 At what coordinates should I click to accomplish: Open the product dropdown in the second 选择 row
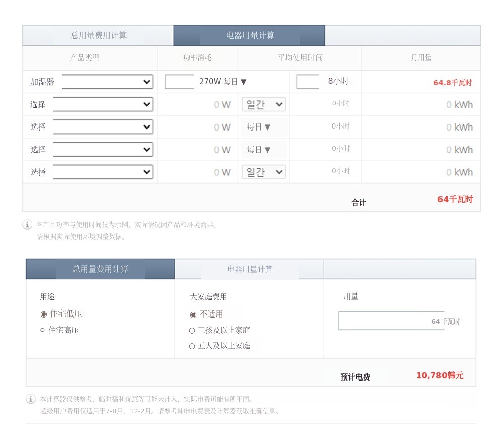click(x=103, y=127)
